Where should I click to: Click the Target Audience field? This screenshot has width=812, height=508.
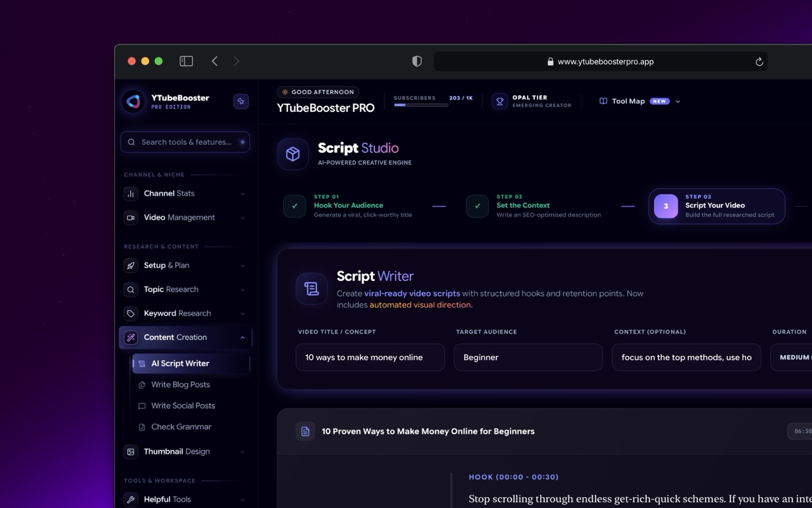(528, 358)
